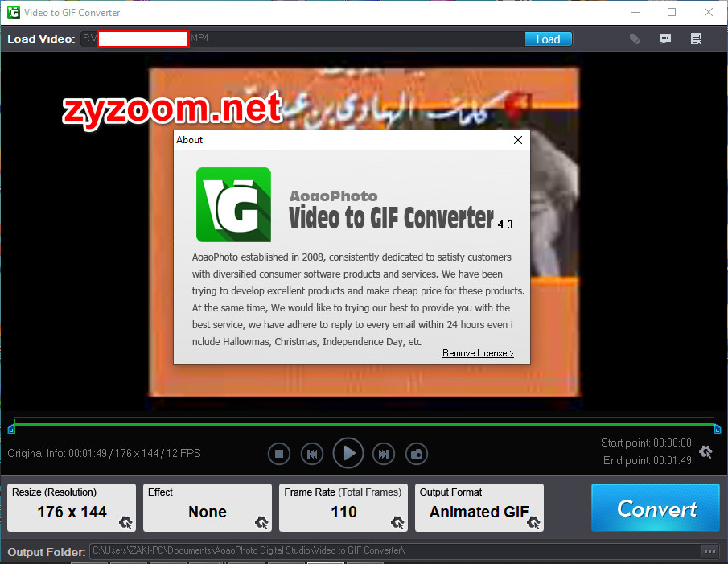Image resolution: width=728 pixels, height=564 pixels.
Task: Close the About dialog
Action: (518, 140)
